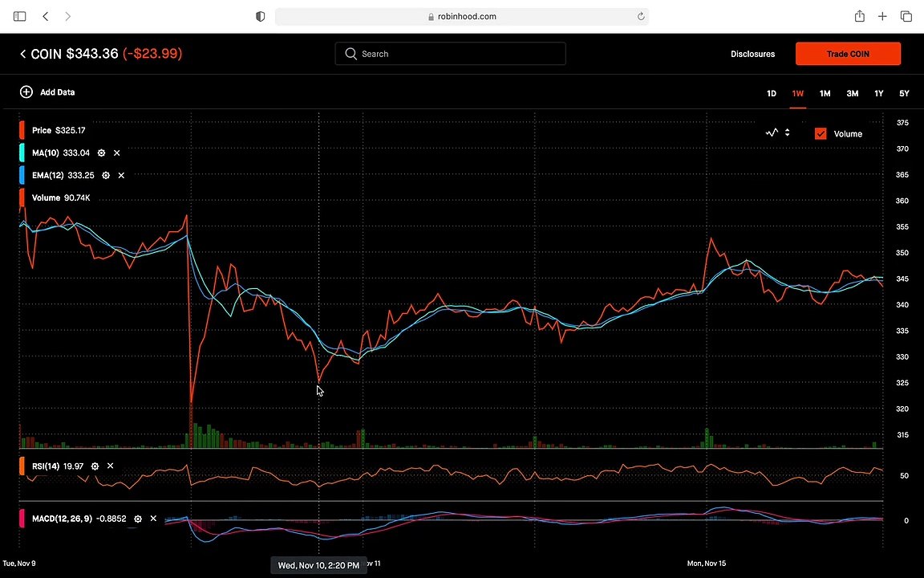
Task: Return via back chevron beside COIN
Action: pyautogui.click(x=22, y=54)
